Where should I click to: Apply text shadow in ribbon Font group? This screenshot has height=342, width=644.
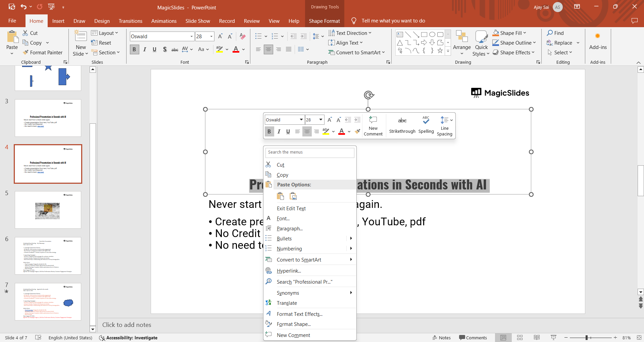164,50
